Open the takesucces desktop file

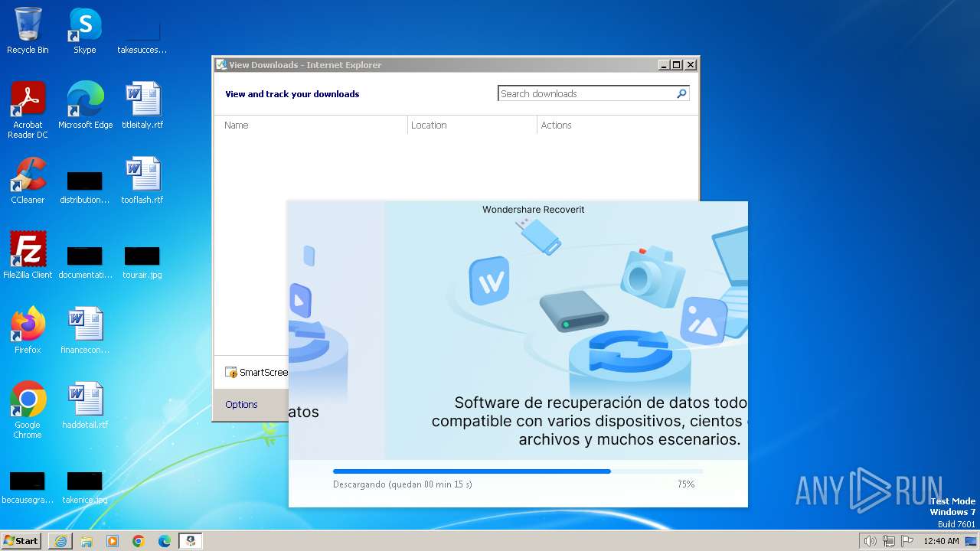pyautogui.click(x=142, y=37)
